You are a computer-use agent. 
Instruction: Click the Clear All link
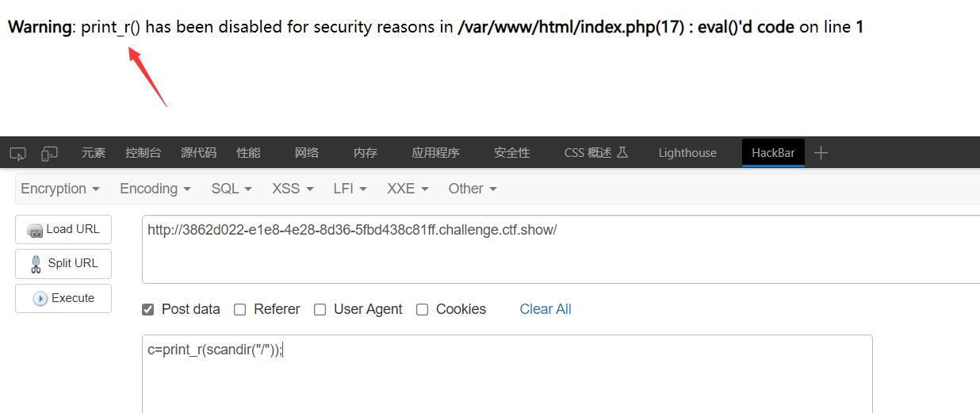click(x=546, y=309)
